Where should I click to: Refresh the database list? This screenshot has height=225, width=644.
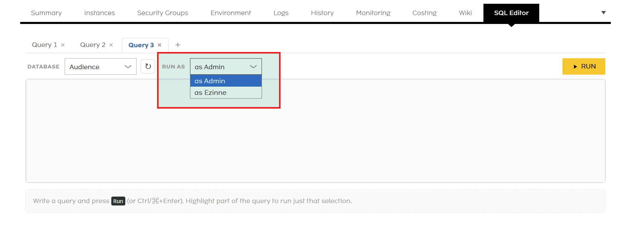point(148,66)
